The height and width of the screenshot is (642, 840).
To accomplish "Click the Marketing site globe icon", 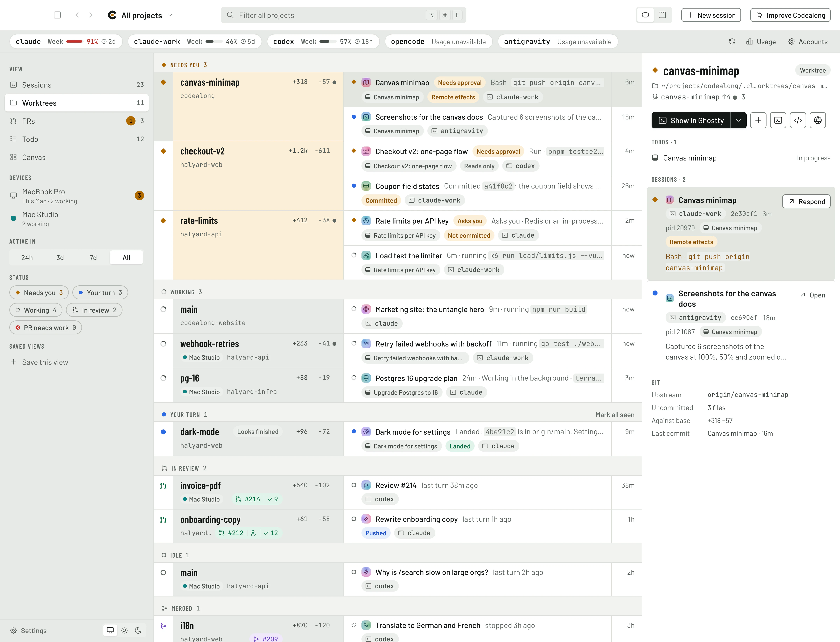I will tap(366, 309).
